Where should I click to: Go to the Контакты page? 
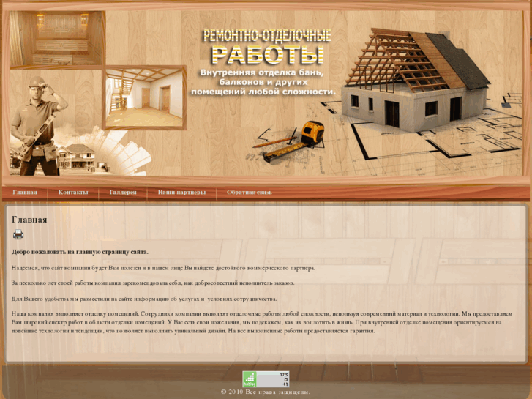pos(73,193)
